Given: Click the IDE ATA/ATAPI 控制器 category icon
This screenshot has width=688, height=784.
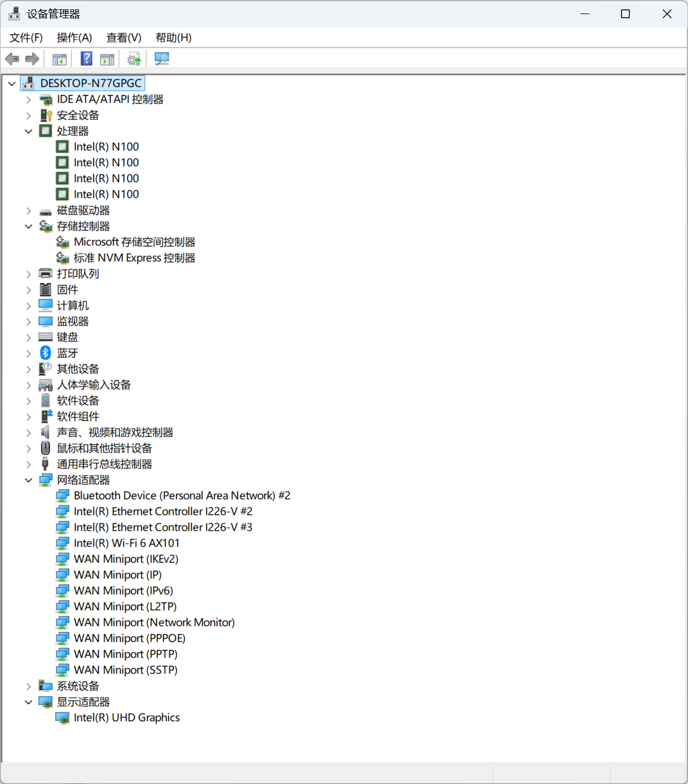Looking at the screenshot, I should click(45, 100).
